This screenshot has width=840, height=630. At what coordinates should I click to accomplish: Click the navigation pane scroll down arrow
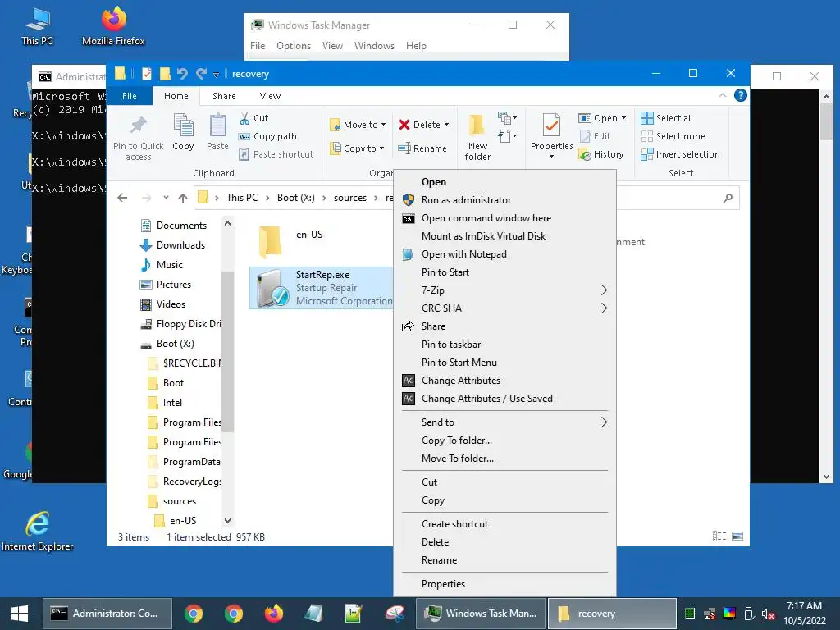point(228,521)
